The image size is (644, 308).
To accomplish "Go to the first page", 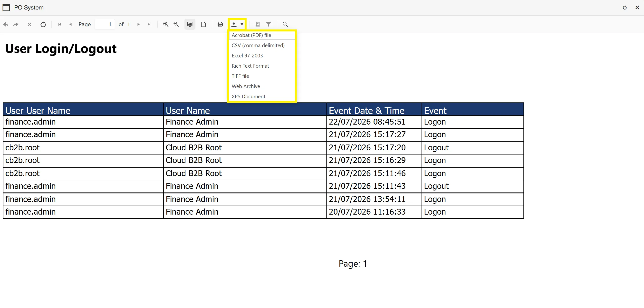I will pyautogui.click(x=60, y=24).
